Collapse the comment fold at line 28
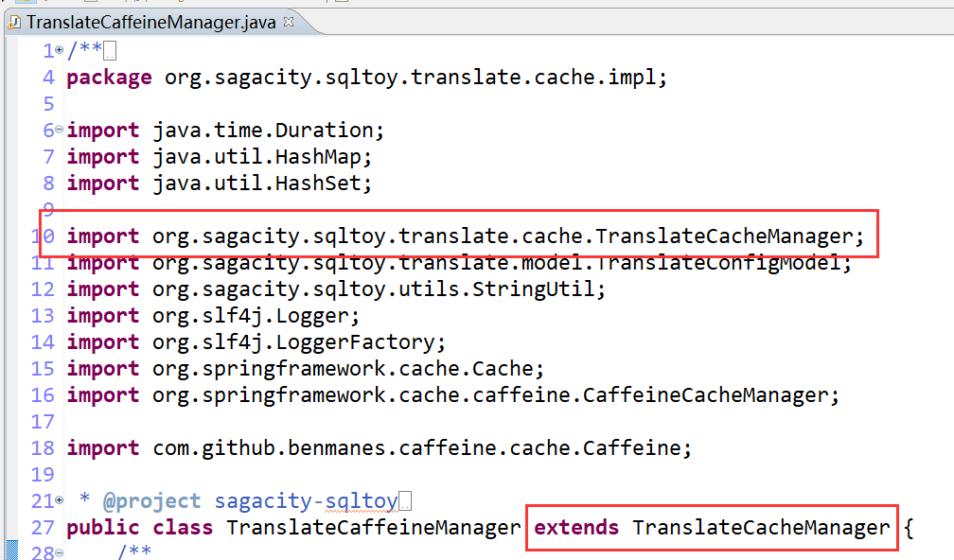Viewport: 954px width, 560px height. click(x=60, y=552)
